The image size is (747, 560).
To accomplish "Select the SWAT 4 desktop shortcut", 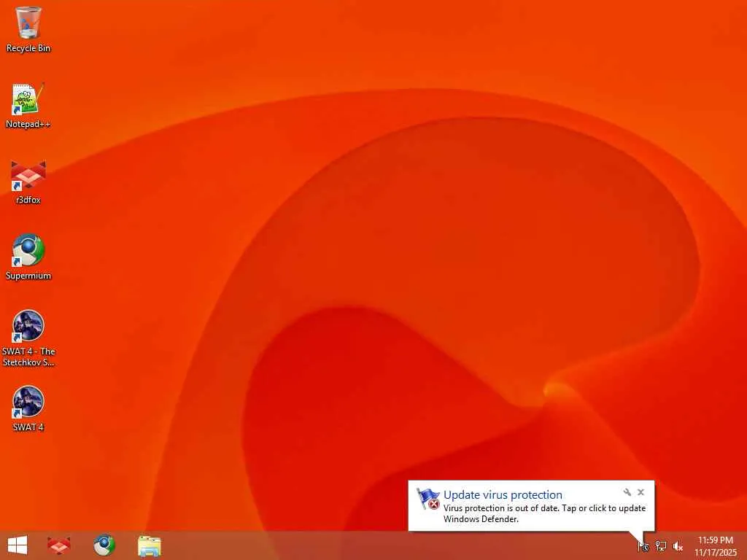I will pos(28,408).
